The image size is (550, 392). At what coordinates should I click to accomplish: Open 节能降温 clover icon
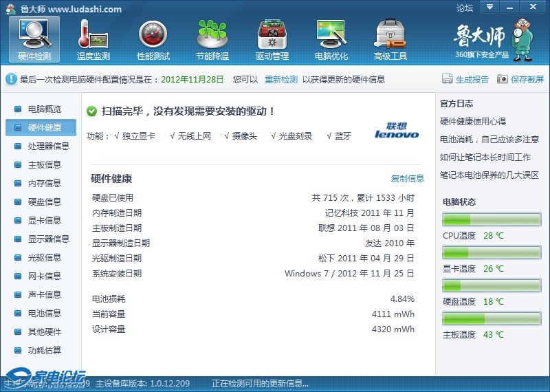pyautogui.click(x=212, y=39)
